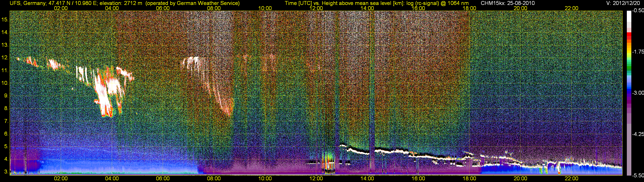Image resolution: width=644 pixels, height=182 pixels.
Task: Click the 16:00 label on the top time axis
Action: 418,8
